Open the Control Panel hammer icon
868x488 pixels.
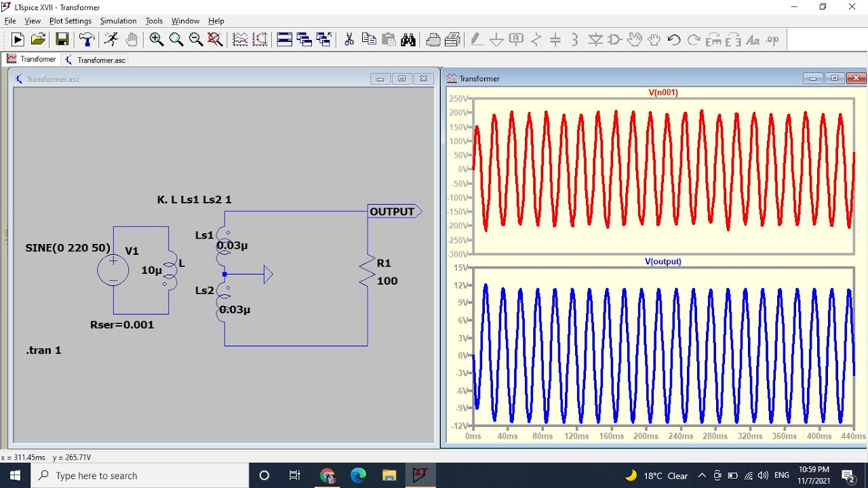pos(86,39)
